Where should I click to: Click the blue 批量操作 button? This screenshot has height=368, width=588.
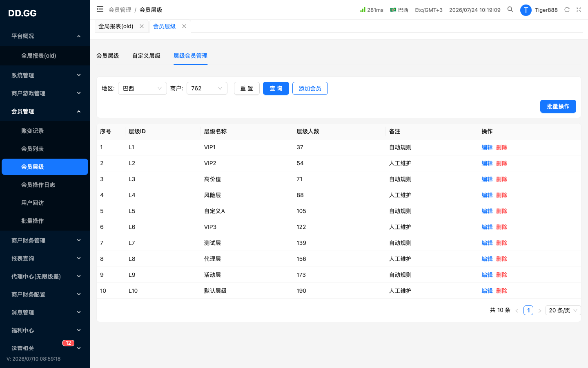pyautogui.click(x=558, y=106)
